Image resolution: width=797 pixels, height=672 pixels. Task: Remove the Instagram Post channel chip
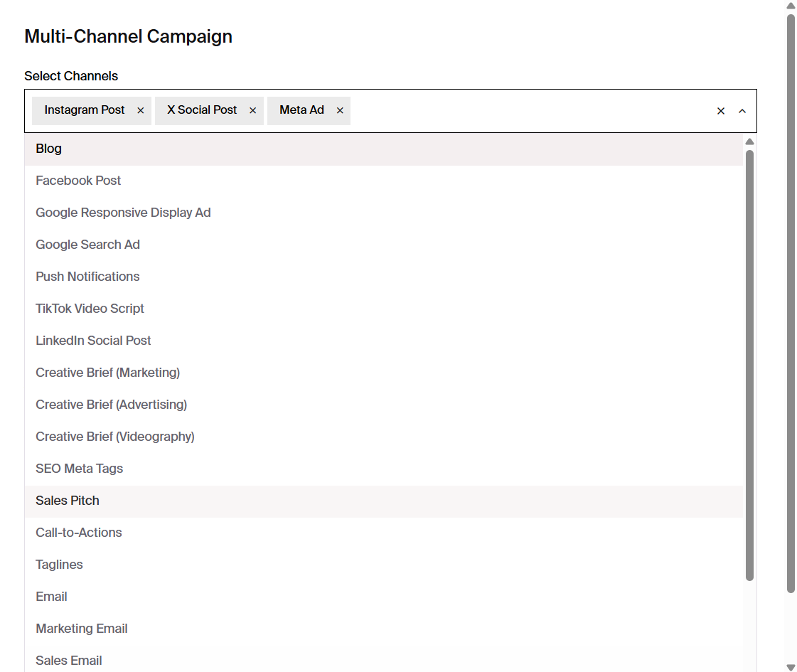tap(140, 110)
